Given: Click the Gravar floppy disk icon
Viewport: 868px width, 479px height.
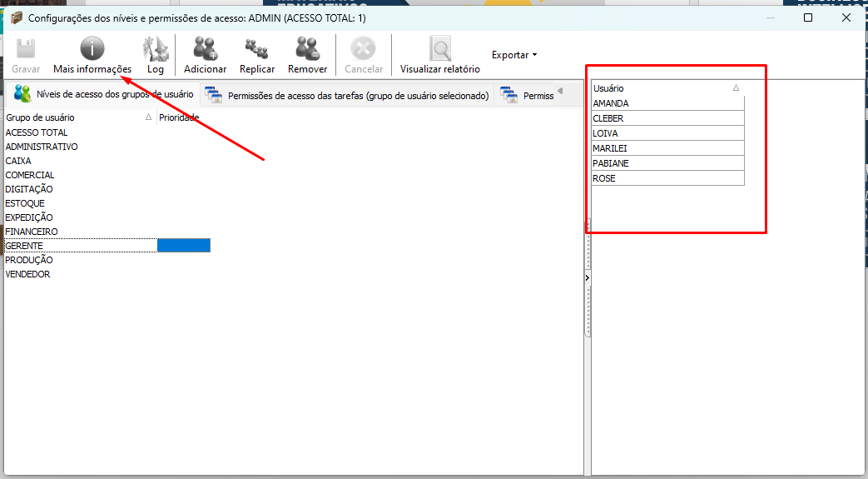Looking at the screenshot, I should pyautogui.click(x=26, y=49).
